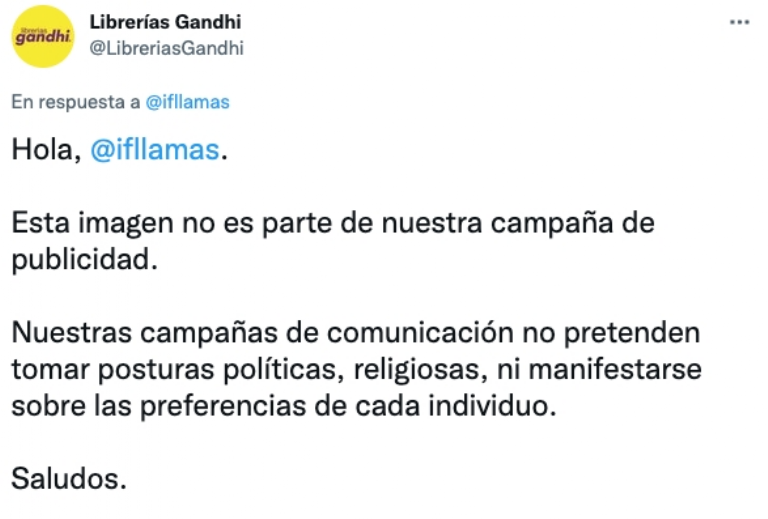Select the line starting 'Esta imagen no es parte'
Viewport: 768px width, 519px height.
tap(333, 222)
